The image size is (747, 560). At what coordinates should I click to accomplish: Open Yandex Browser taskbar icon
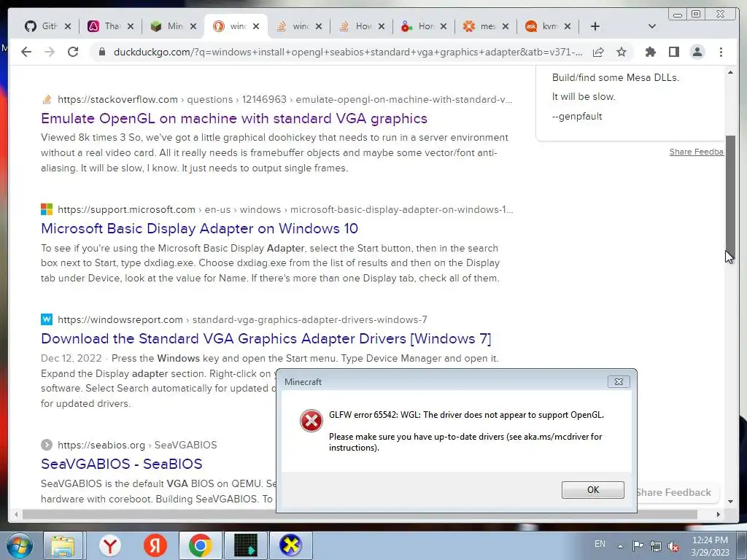tap(111, 545)
